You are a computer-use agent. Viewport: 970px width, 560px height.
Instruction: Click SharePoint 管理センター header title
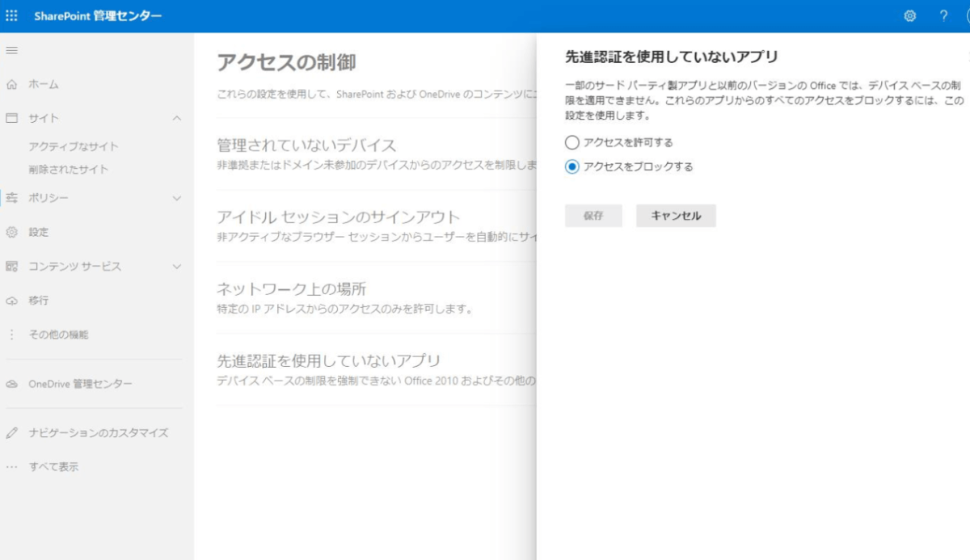(98, 16)
